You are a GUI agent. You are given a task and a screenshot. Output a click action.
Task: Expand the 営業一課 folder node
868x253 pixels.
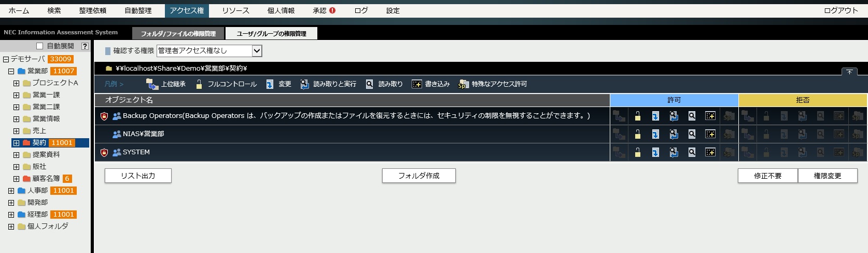(x=16, y=95)
